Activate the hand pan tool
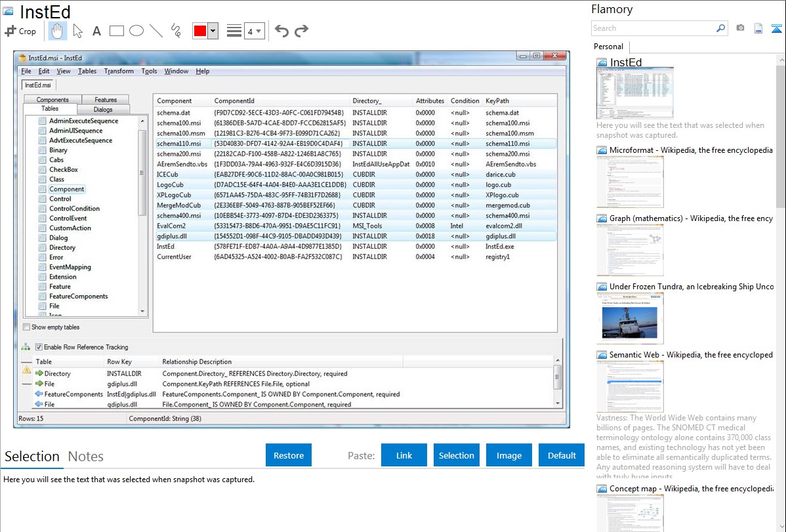 pyautogui.click(x=57, y=31)
